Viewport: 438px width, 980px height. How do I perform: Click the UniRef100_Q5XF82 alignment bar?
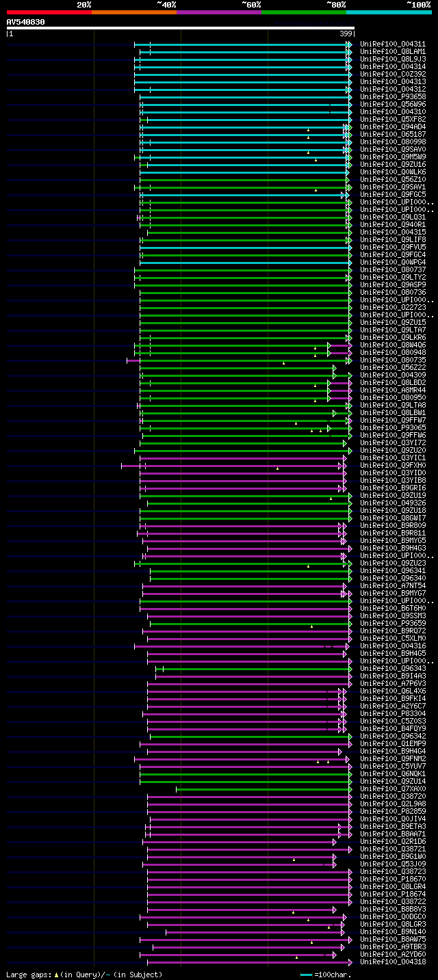(246, 120)
